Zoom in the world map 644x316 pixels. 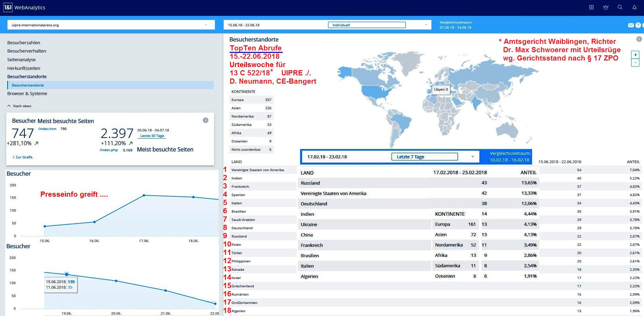click(635, 55)
